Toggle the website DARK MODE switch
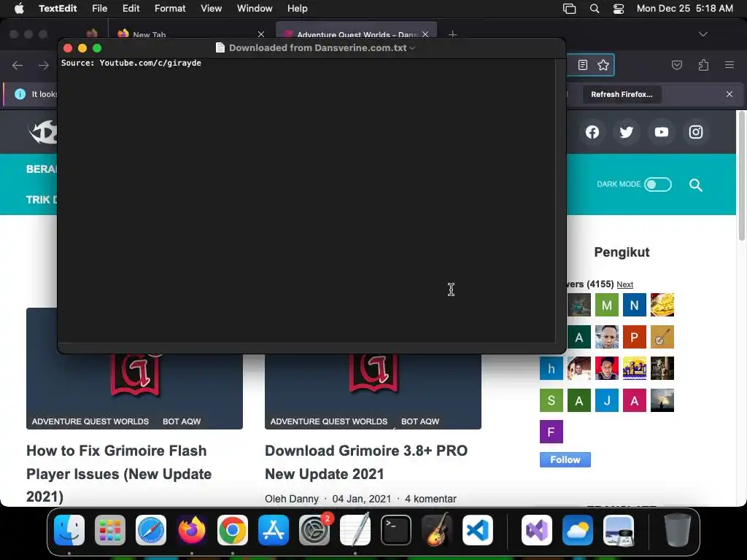This screenshot has height=560, width=747. tap(658, 184)
